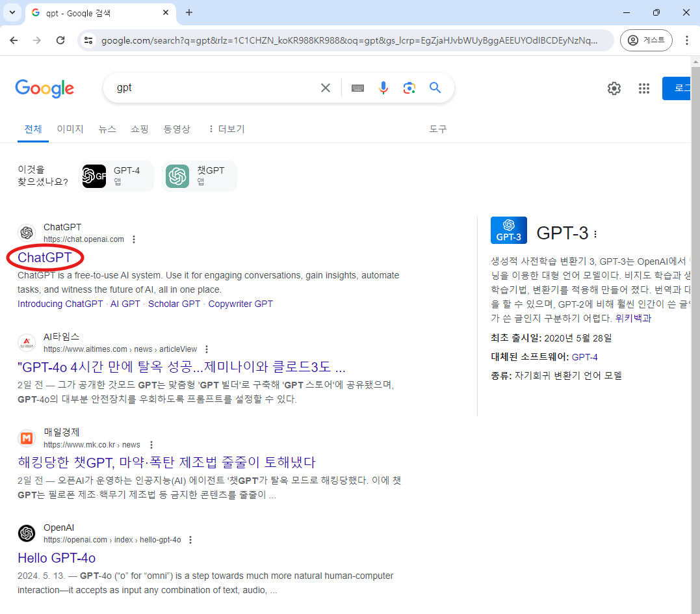
Task: Open more options for chat.openai.com result
Action: pos(134,239)
